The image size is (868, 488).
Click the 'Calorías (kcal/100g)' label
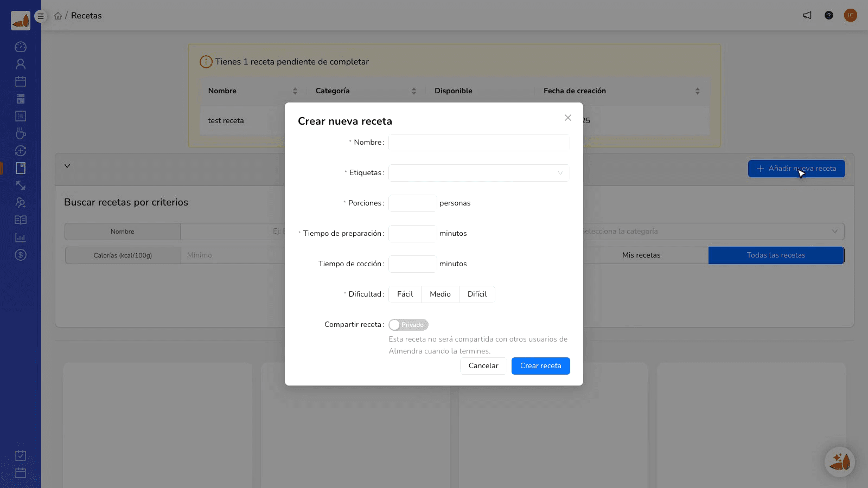coord(123,255)
